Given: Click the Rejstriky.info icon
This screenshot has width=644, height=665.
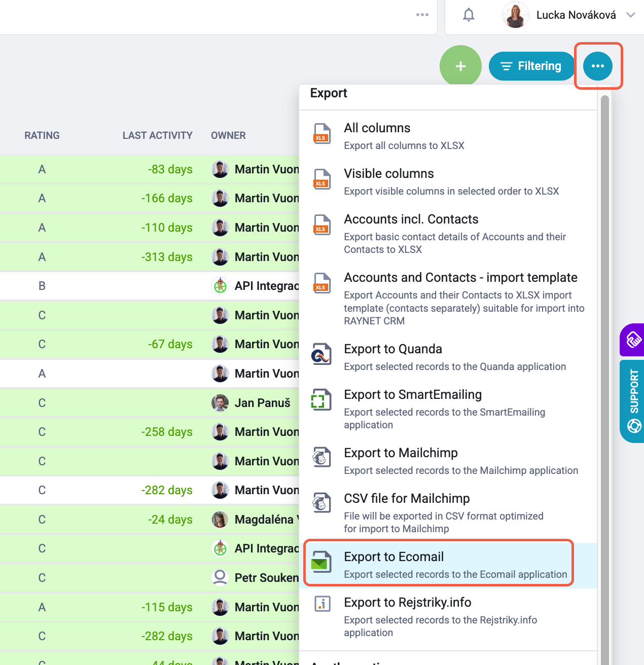Looking at the screenshot, I should 322,604.
